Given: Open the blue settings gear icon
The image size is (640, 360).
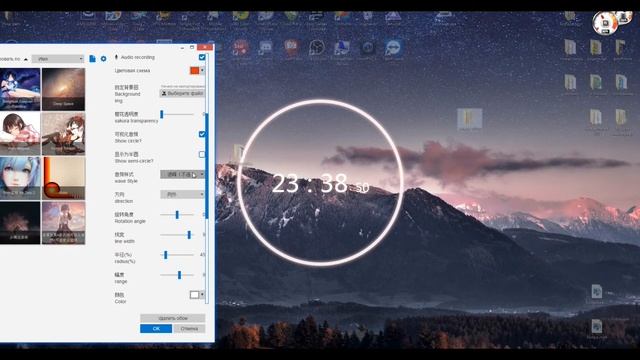Looking at the screenshot, I should pos(103,59).
